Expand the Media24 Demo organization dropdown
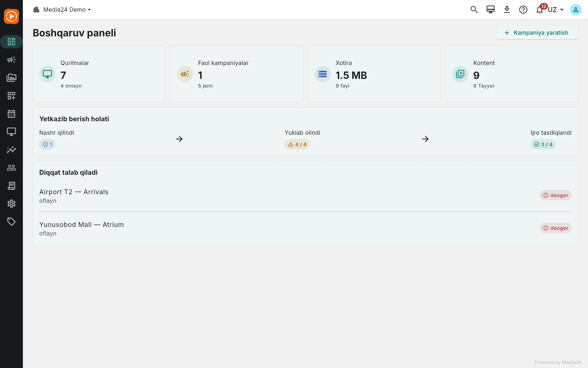The width and height of the screenshot is (588, 368). pos(62,9)
